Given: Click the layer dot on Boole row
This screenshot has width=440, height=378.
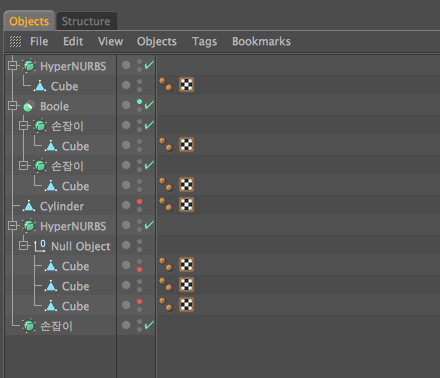Looking at the screenshot, I should 126,105.
